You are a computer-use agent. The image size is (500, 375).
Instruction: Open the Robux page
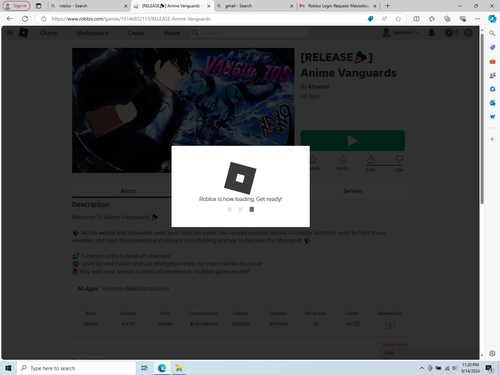tap(172, 33)
